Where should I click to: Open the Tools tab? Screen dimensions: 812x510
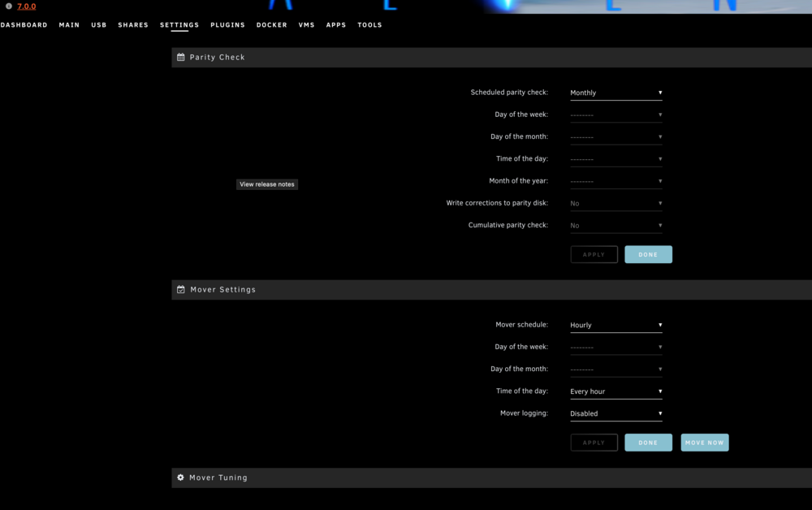369,25
